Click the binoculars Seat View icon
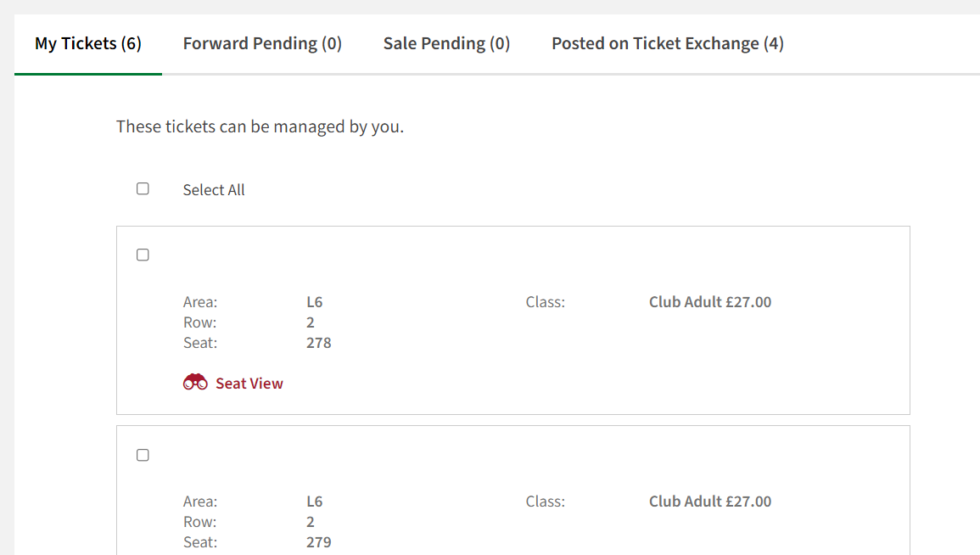The width and height of the screenshot is (980, 555). point(195,383)
